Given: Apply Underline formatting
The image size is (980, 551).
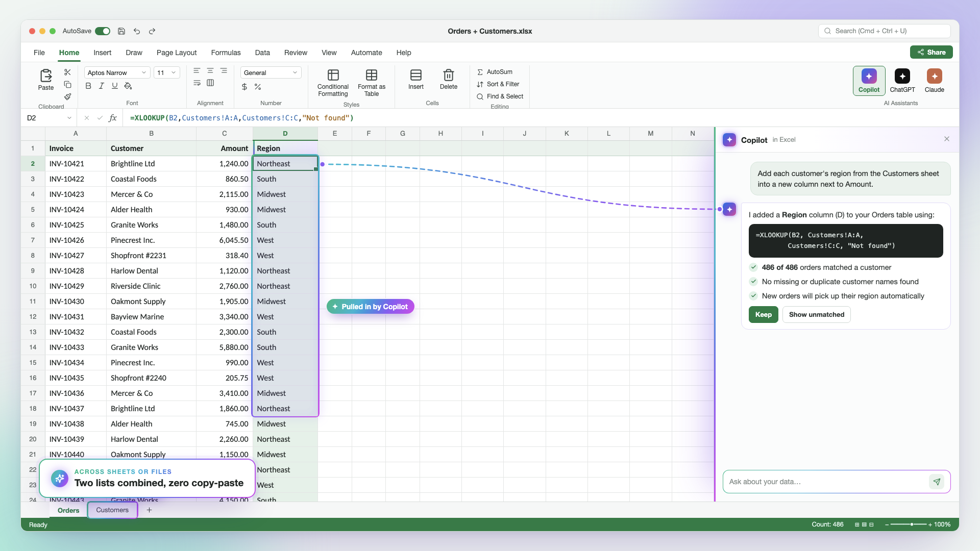Looking at the screenshot, I should (115, 86).
